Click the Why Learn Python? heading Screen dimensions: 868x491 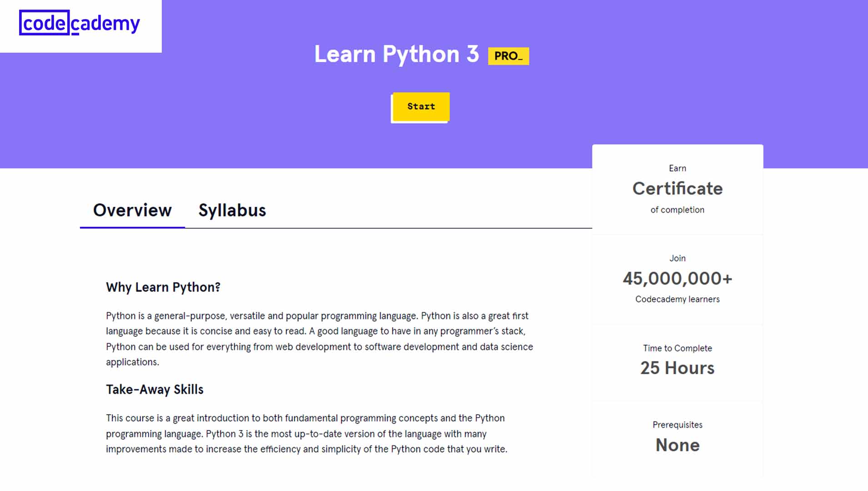coord(163,287)
